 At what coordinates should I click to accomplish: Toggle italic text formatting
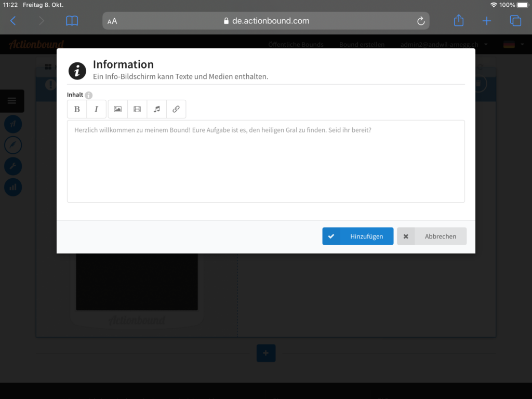[x=96, y=109]
